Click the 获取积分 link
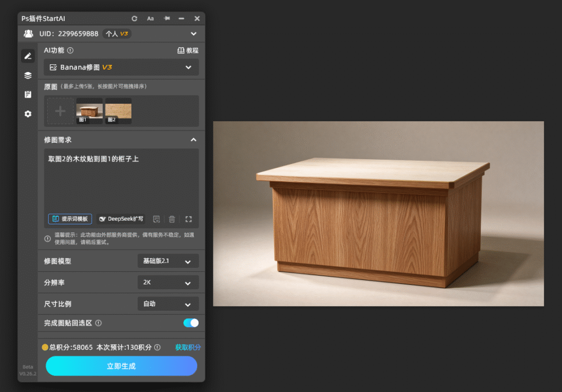Screen dimensions: 562x392 tap(188, 347)
